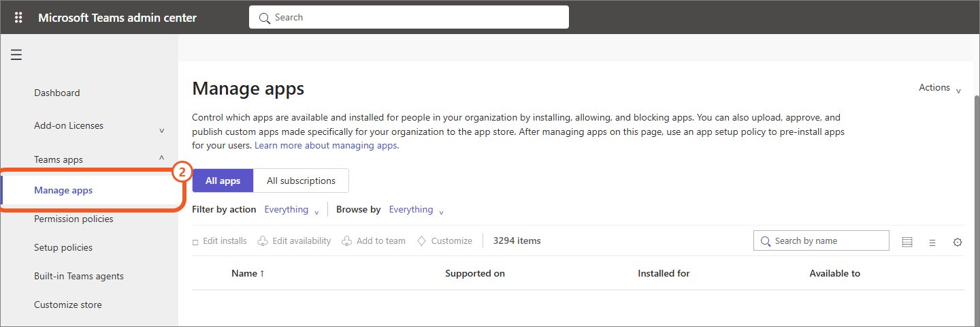Open Setup policies in the sidebar

(63, 248)
